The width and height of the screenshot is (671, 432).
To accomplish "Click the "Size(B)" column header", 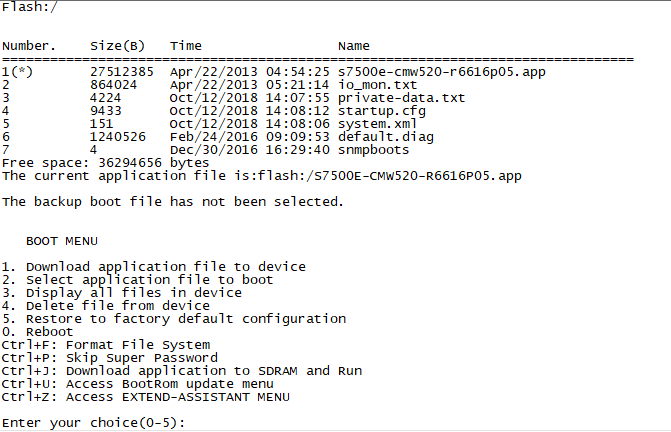I will coord(117,46).
